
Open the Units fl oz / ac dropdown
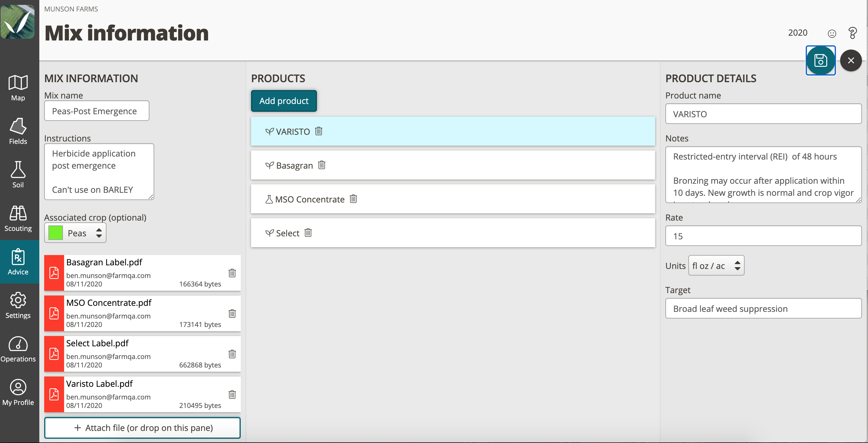pos(716,266)
